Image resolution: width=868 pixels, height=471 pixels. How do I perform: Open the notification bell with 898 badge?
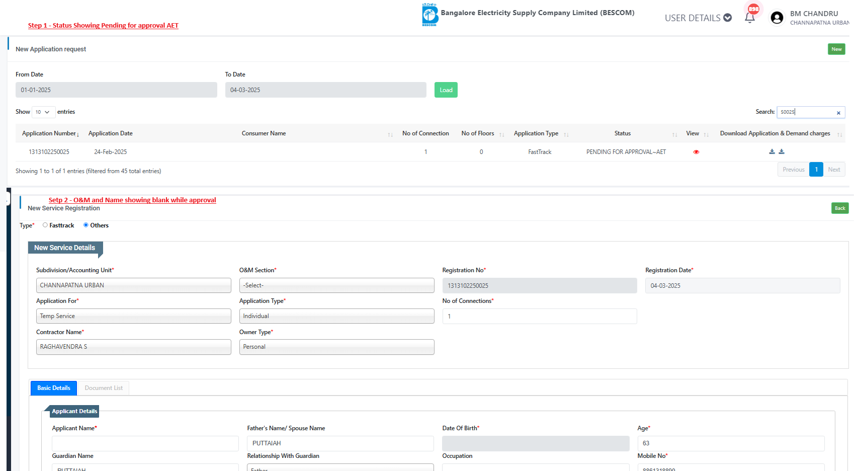point(750,18)
